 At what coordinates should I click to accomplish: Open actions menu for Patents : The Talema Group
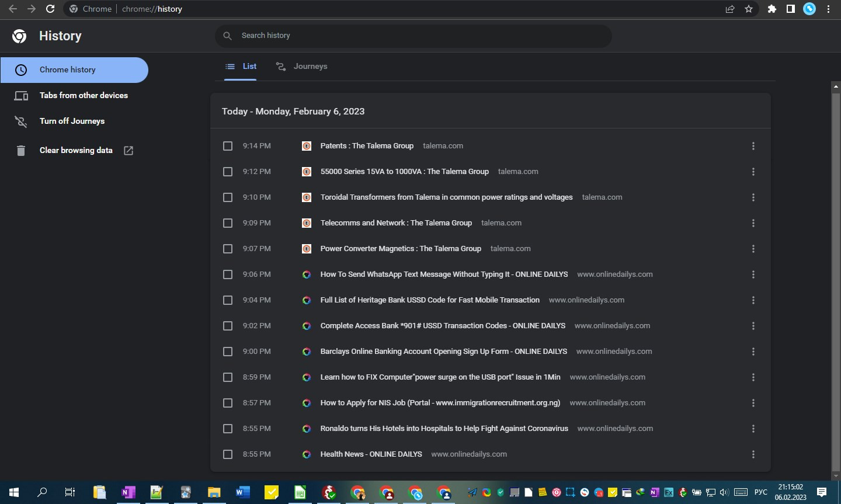point(753,146)
